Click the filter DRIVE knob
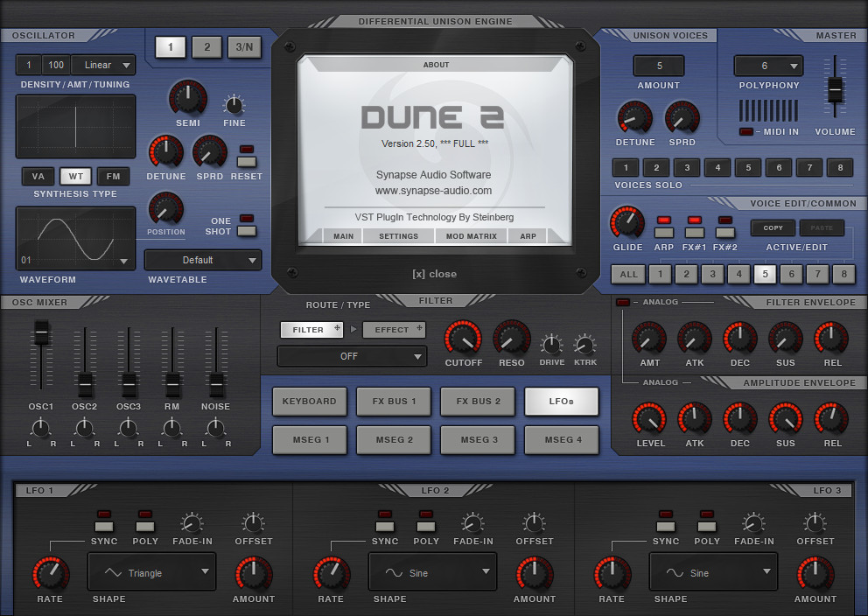Viewport: 868px width, 616px height. (x=551, y=345)
